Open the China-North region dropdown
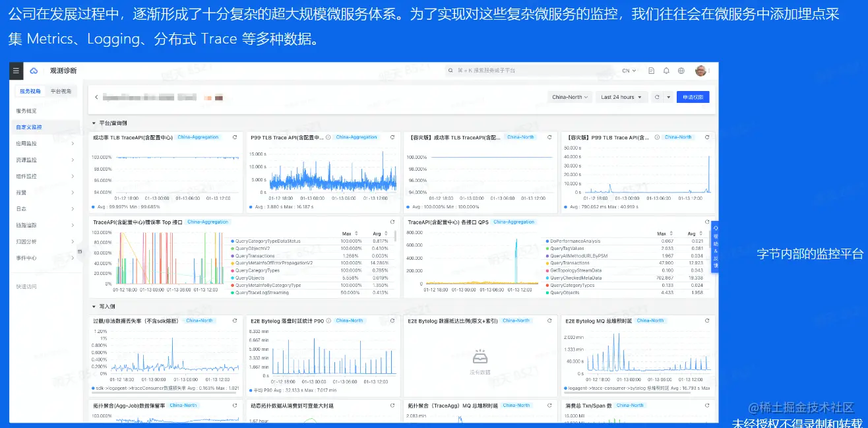The width and height of the screenshot is (868, 428). (570, 97)
